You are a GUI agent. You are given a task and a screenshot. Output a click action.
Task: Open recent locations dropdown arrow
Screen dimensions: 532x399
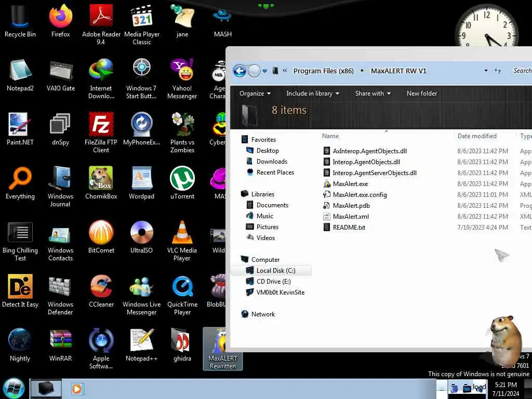point(265,71)
